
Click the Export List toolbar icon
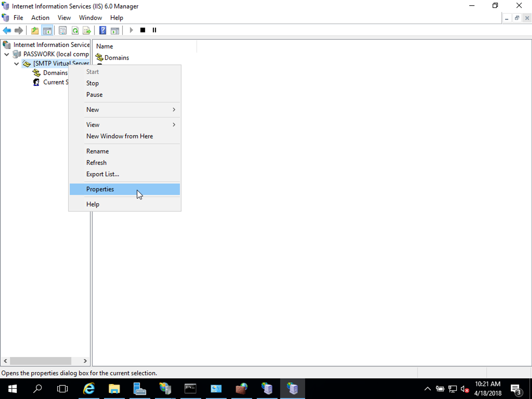tap(86, 30)
